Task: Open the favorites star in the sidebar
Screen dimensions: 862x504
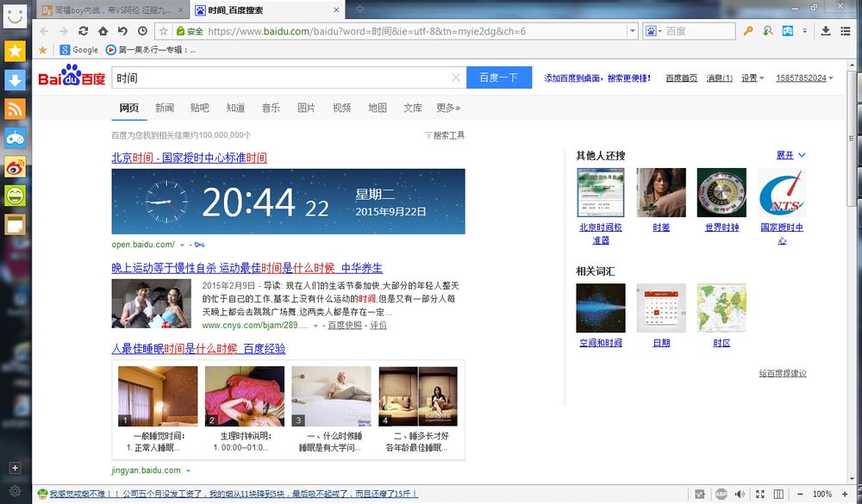Action: pos(15,51)
